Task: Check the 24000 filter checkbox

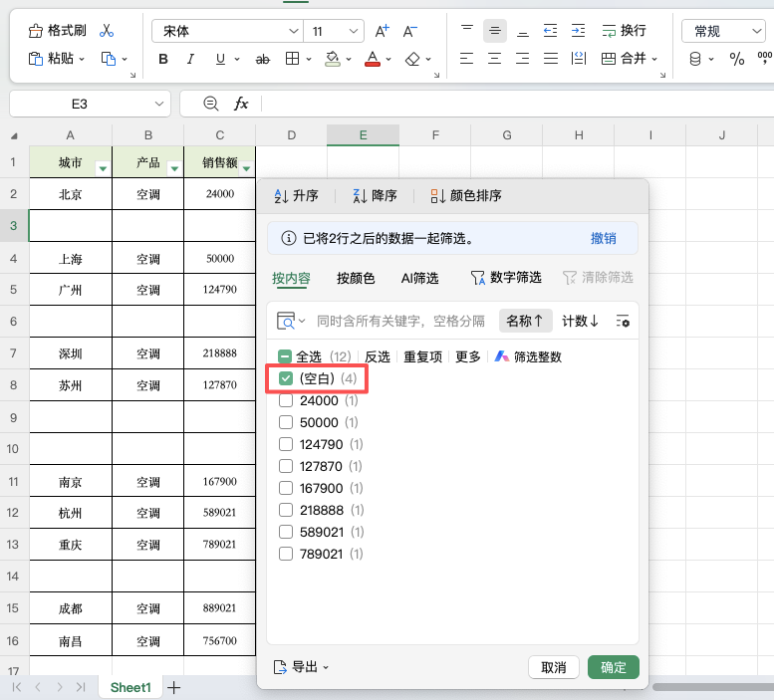Action: pyautogui.click(x=286, y=400)
